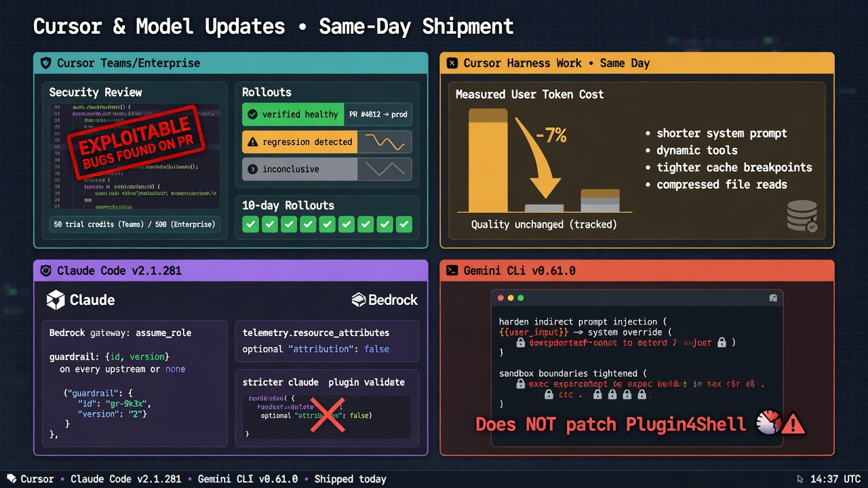The height and width of the screenshot is (488, 868).
Task: Click the sparkline next to inconclusive
Action: tap(384, 169)
